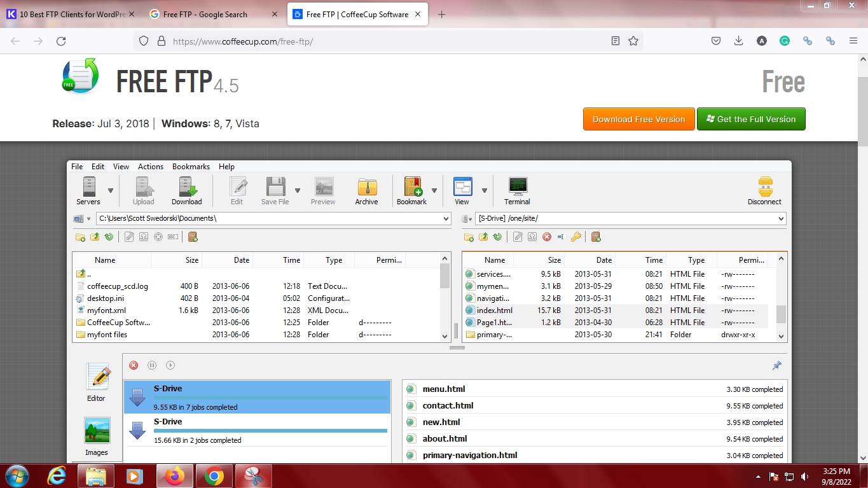Click the coffeecup.com URL address field
Image resolution: width=868 pixels, height=488 pixels.
pyautogui.click(x=388, y=41)
